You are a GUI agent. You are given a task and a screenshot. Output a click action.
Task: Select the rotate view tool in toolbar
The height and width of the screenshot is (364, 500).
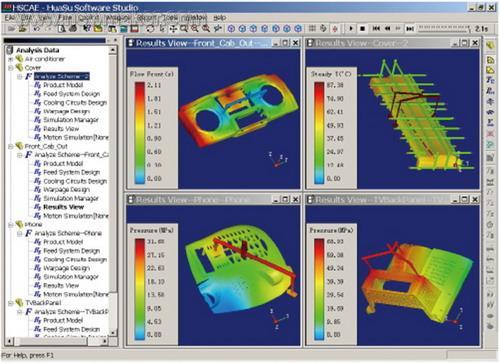pyautogui.click(x=150, y=29)
